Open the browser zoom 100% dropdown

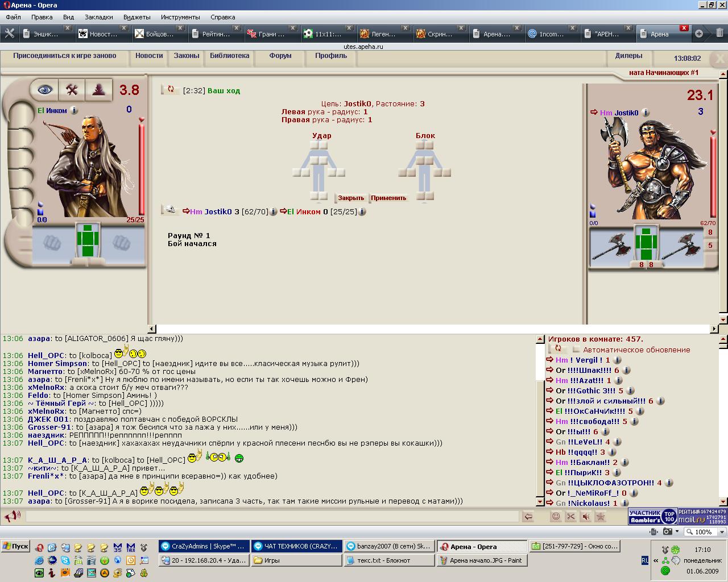point(705,532)
